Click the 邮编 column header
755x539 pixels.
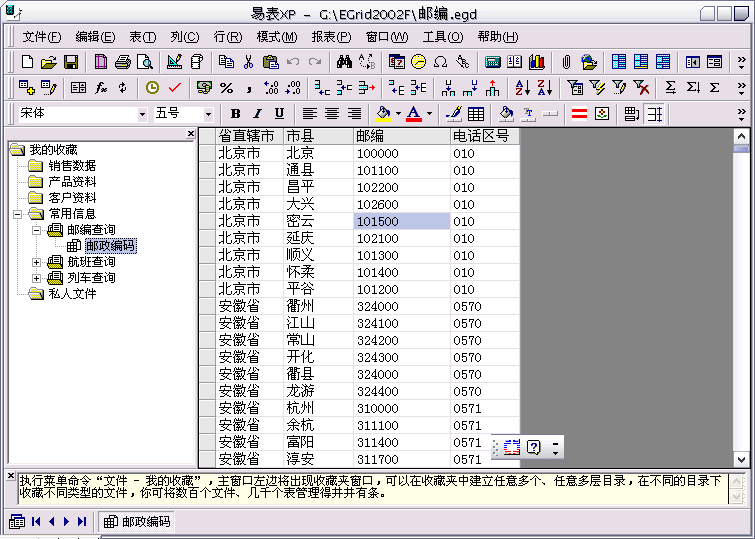pos(402,136)
